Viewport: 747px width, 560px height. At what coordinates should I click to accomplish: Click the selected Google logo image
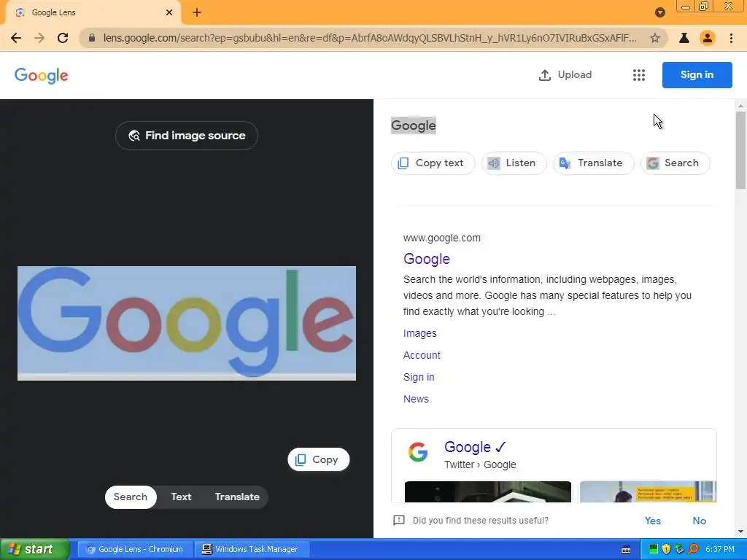pos(187,323)
